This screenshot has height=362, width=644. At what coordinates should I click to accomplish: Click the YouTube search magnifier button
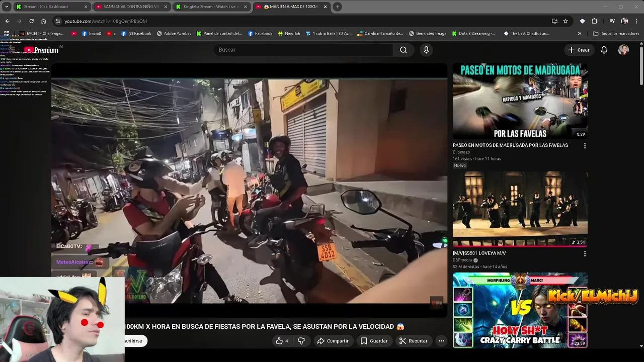tap(404, 50)
